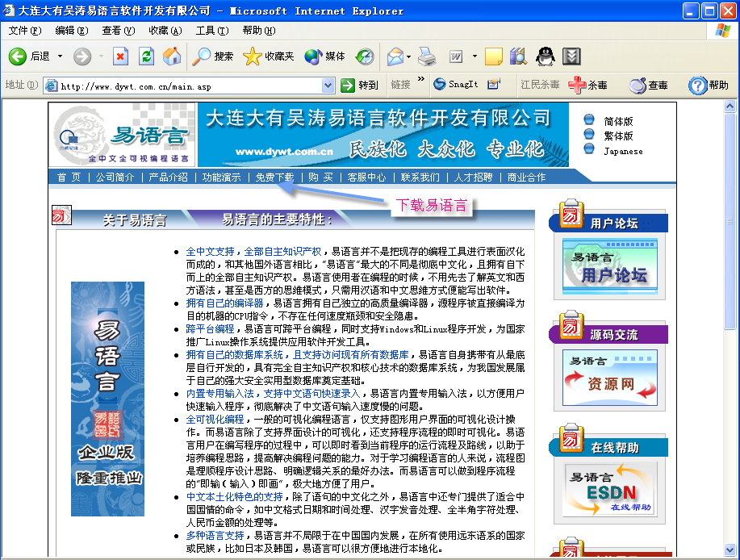Click the Edit with Word icon
This screenshot has width=740, height=560.
pos(456,56)
